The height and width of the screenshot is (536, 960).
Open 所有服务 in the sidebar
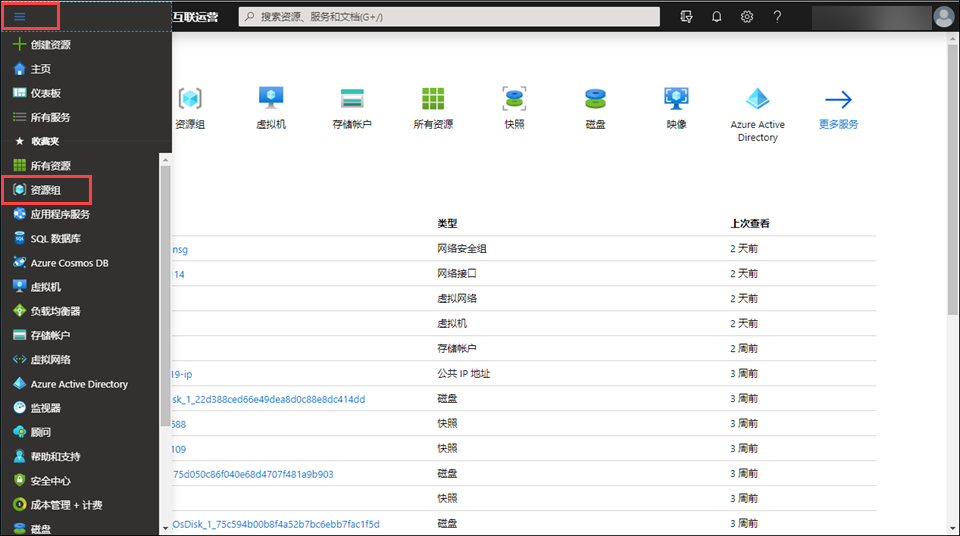tap(50, 117)
